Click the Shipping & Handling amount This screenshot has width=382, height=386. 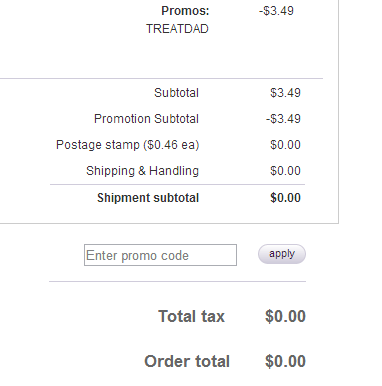(285, 171)
